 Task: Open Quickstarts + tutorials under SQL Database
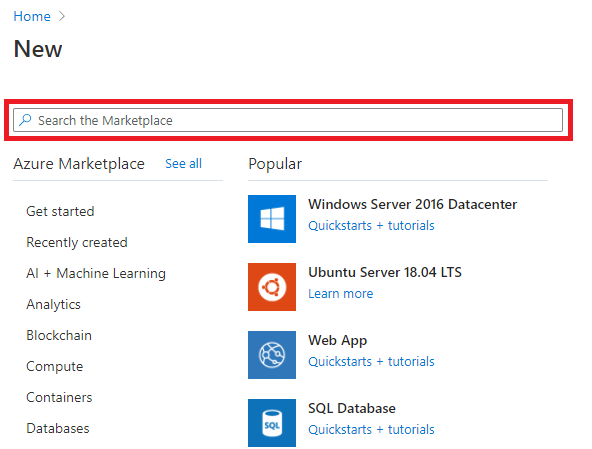371,429
